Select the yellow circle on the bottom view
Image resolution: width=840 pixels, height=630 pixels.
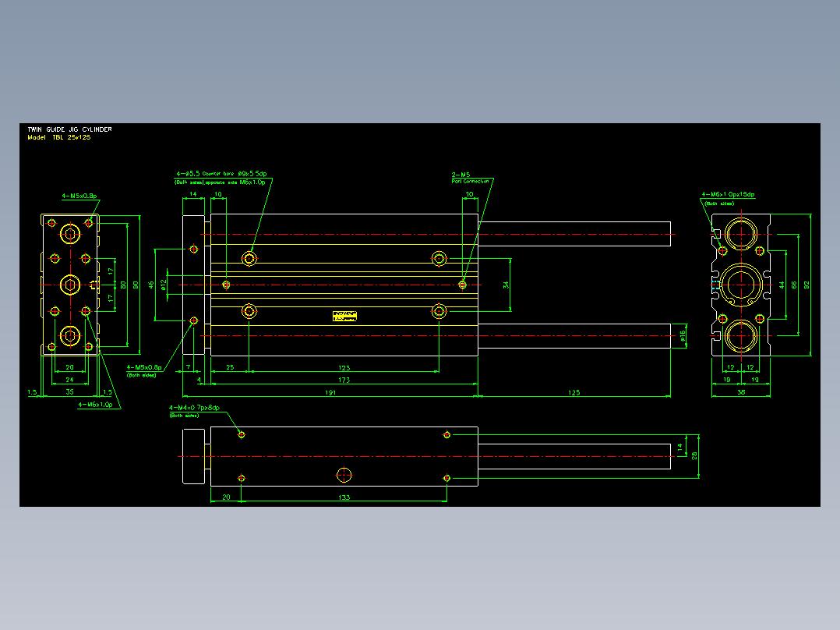[344, 475]
